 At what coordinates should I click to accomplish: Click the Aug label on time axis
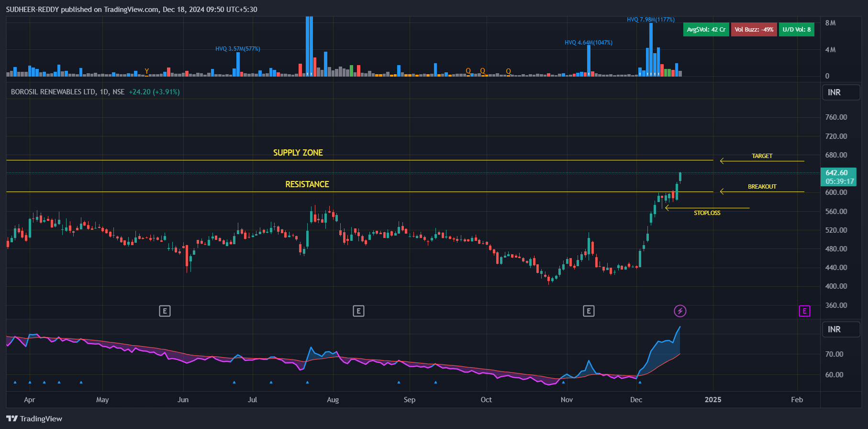coord(333,400)
